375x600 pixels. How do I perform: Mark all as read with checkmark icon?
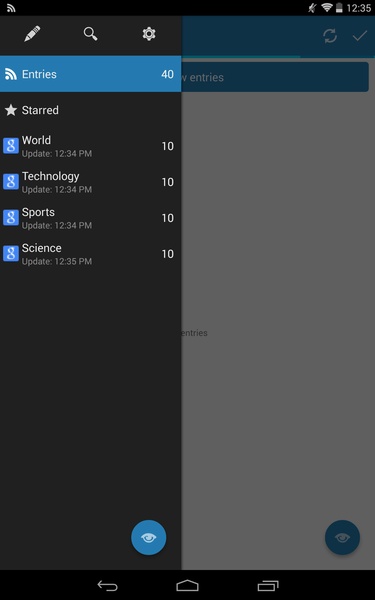(360, 36)
